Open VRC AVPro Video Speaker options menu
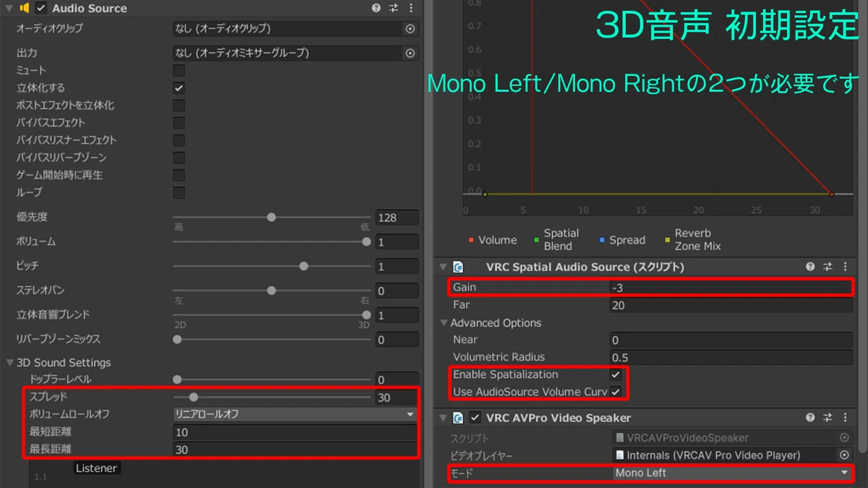The height and width of the screenshot is (488, 868). pyautogui.click(x=846, y=417)
